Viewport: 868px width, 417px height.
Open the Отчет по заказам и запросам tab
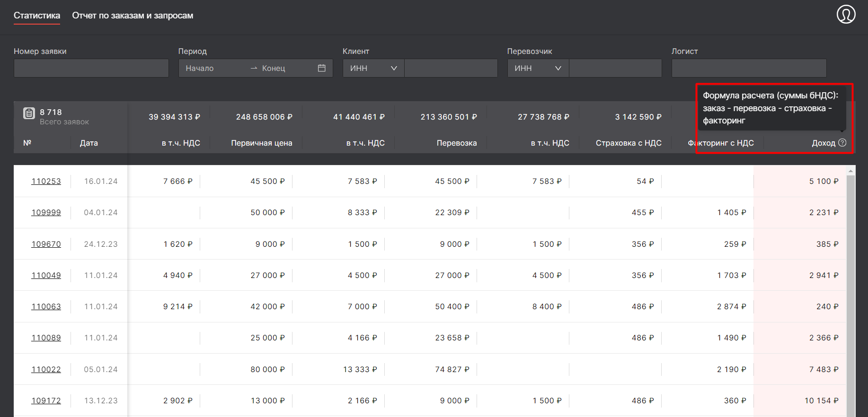133,16
